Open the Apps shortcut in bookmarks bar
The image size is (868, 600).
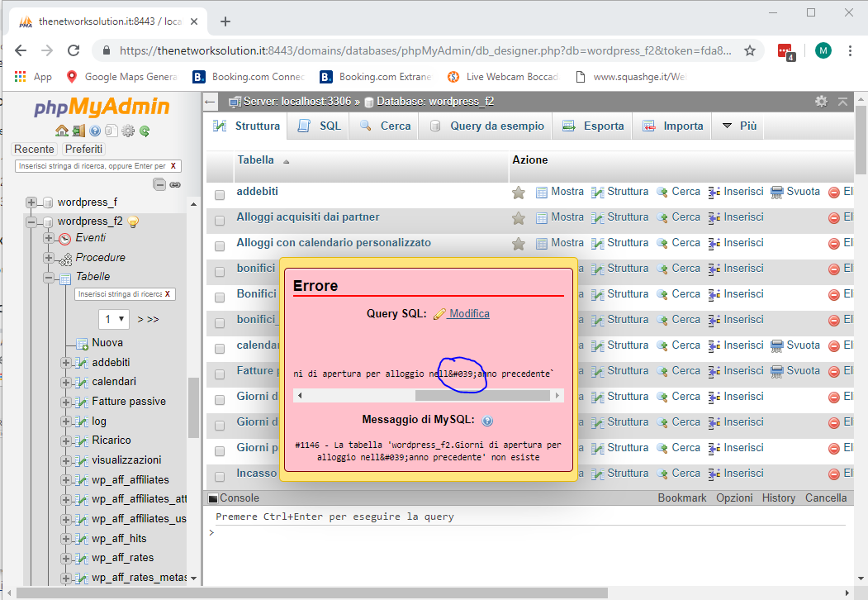[x=33, y=77]
